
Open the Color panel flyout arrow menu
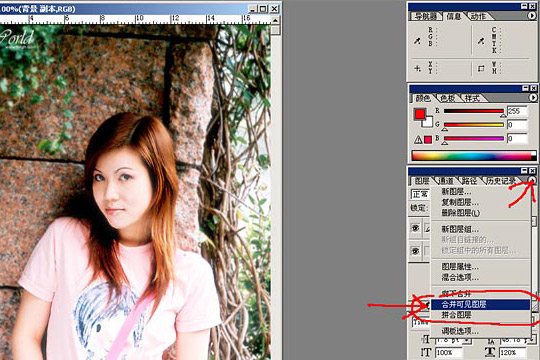[533, 98]
